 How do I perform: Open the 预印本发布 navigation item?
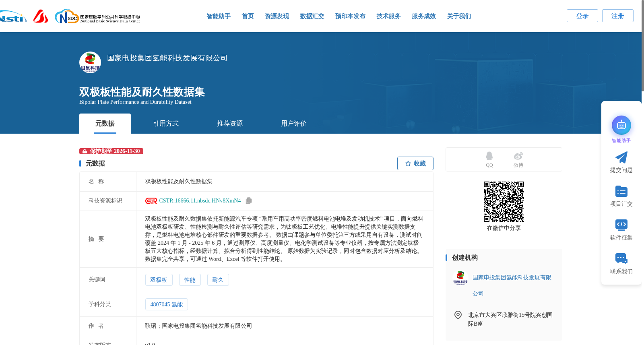tap(350, 16)
